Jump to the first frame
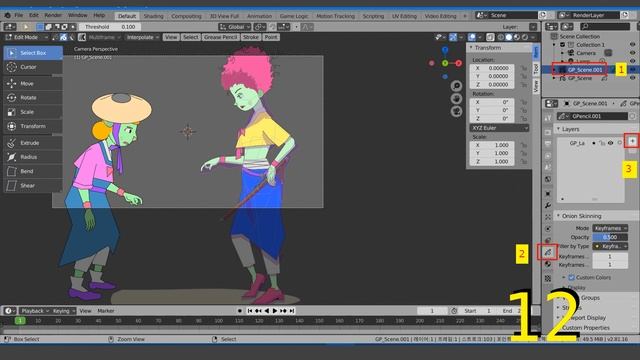Image resolution: width=640 pixels, height=360 pixels. [250, 311]
